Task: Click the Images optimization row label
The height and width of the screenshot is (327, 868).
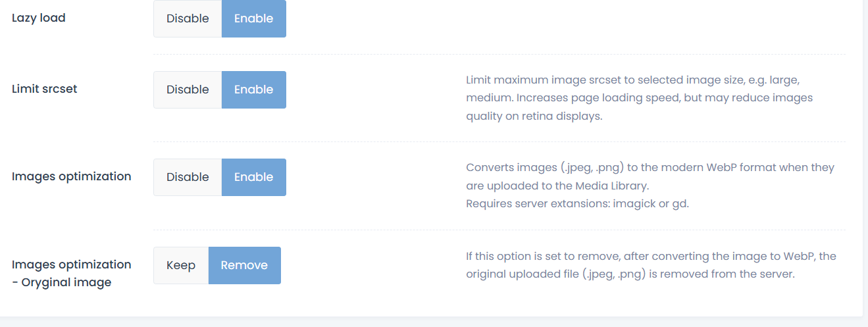Action: click(x=72, y=176)
